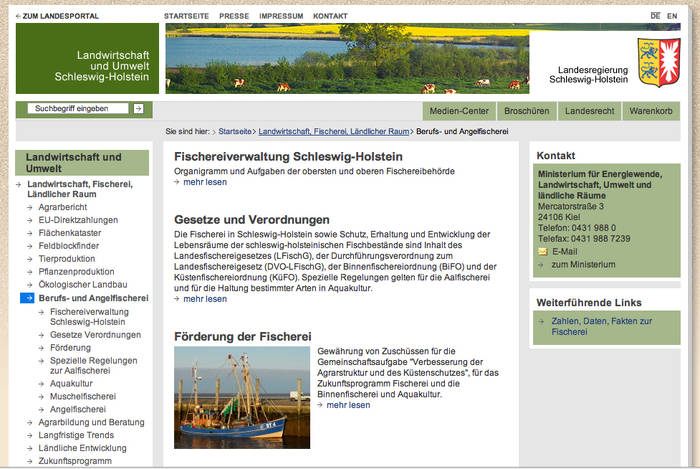The image size is (700, 469).
Task: Open Ökologischer Landbau in the sidebar
Action: tap(82, 285)
